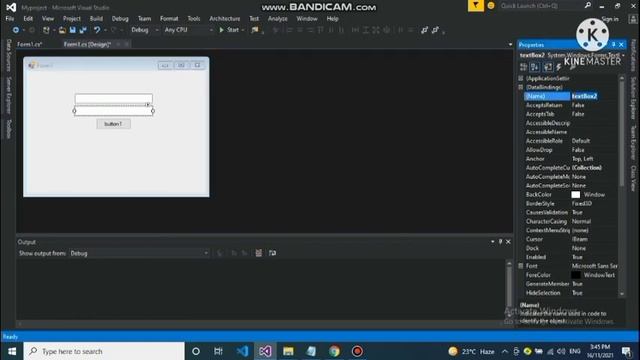Click inside the Quick Launch search box

coord(541,6)
